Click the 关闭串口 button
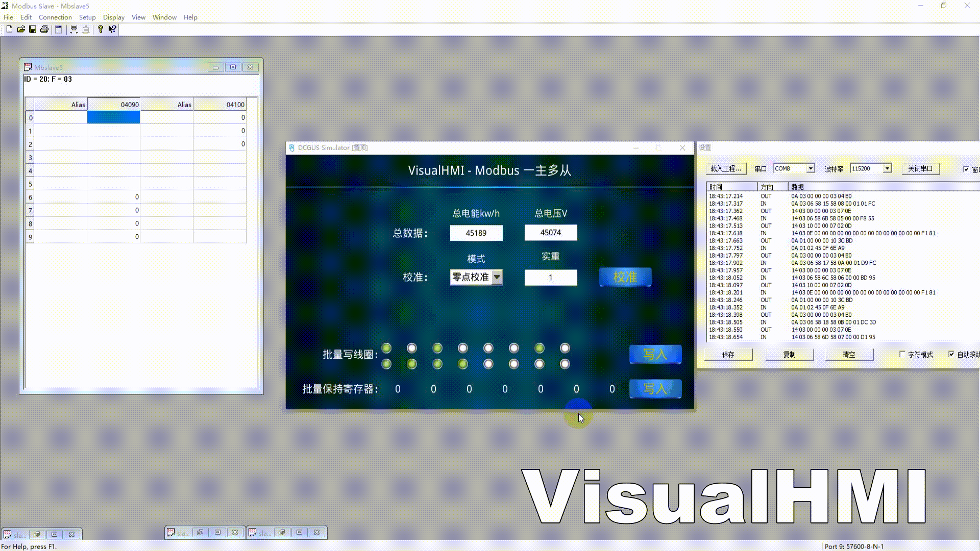Screen dimensions: 980x551 click(x=920, y=168)
